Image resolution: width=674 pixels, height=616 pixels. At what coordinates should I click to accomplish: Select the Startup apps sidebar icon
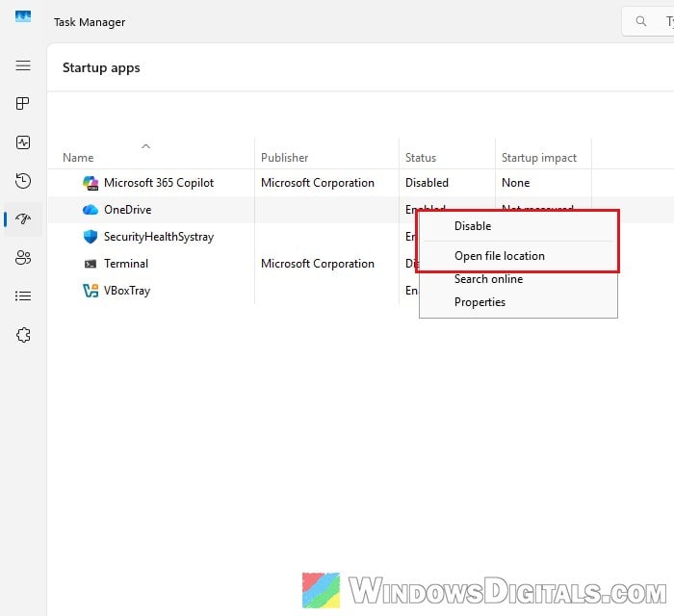[x=23, y=219]
